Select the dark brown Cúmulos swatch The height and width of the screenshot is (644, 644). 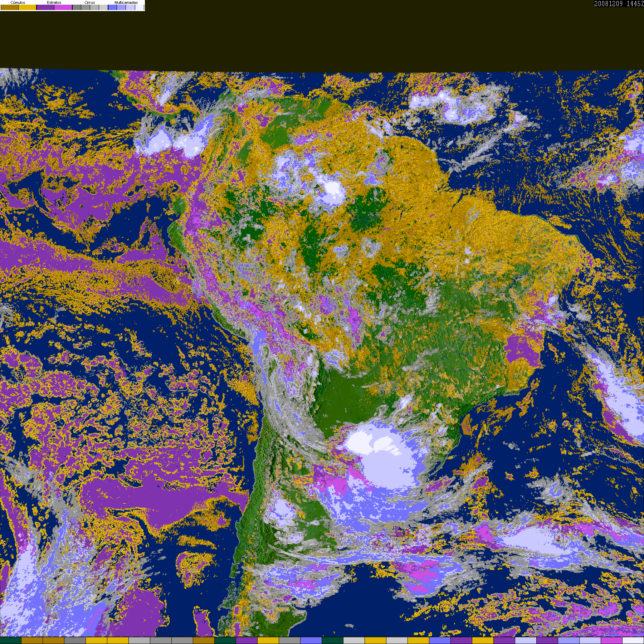coord(10,8)
